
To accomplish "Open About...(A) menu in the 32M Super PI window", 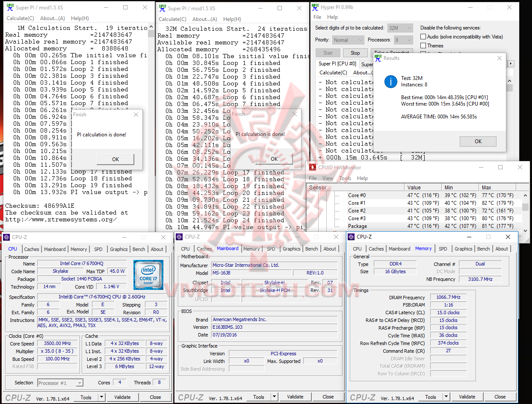I will point(204,19).
